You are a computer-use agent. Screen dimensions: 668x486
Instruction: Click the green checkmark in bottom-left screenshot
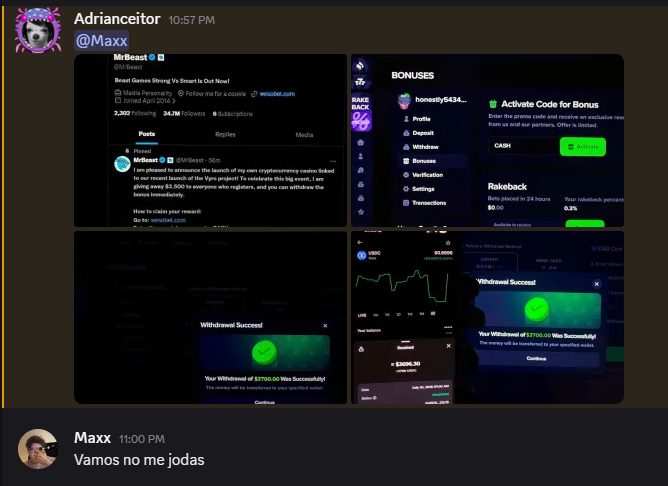point(264,352)
